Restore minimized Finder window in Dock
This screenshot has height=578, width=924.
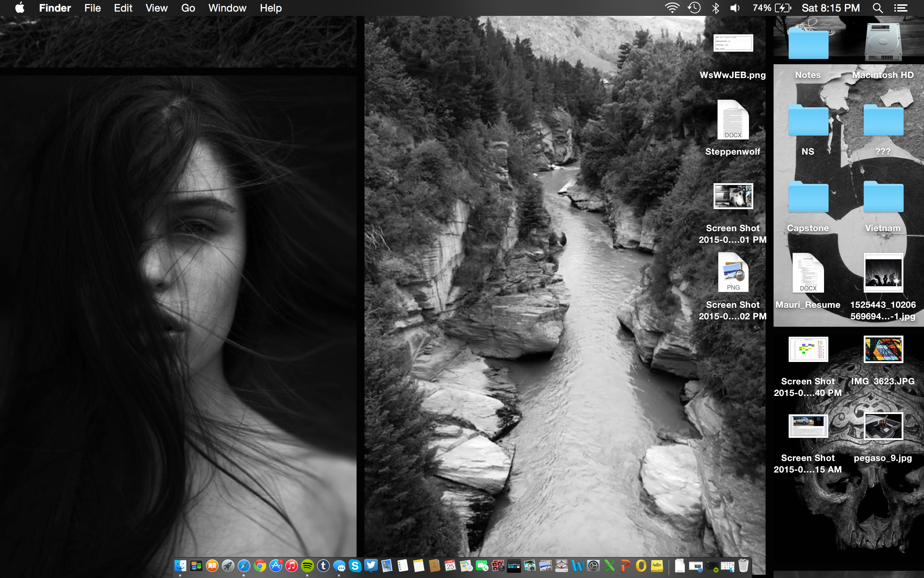(x=728, y=566)
